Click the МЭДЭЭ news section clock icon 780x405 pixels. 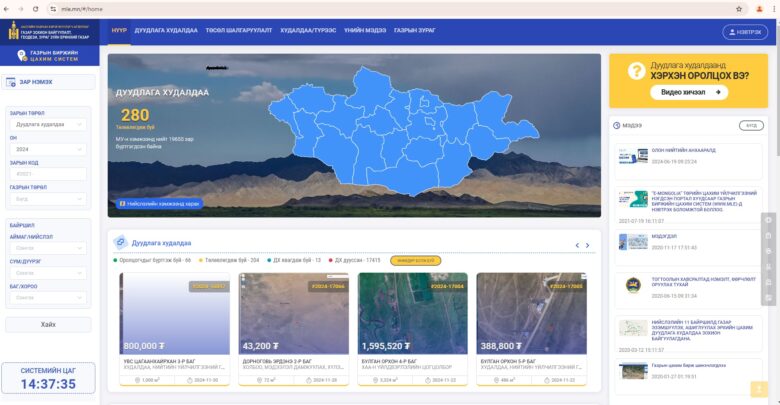616,125
